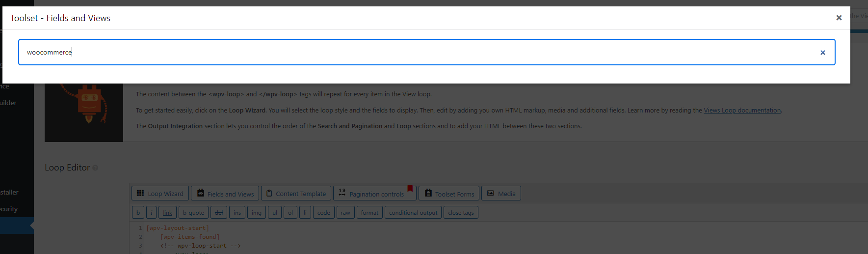Insert ins tag
The width and height of the screenshot is (868, 254).
pos(237,212)
